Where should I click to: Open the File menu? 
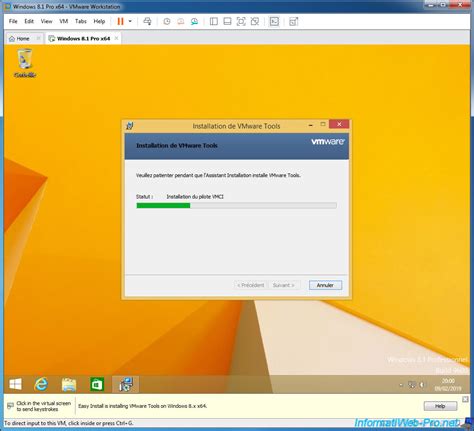[x=13, y=21]
